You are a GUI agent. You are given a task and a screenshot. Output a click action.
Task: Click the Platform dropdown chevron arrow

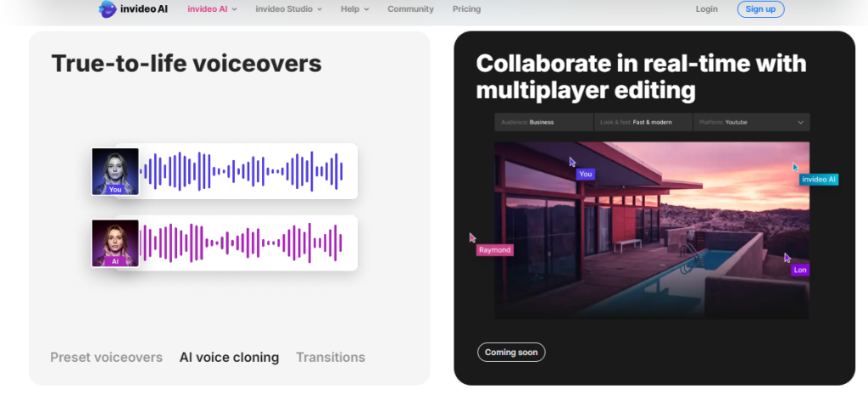pyautogui.click(x=800, y=122)
